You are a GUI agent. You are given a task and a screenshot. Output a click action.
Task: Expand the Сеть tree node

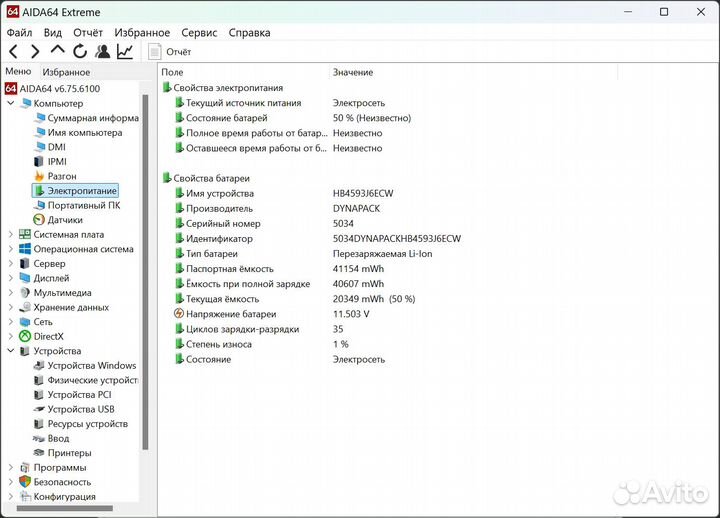(x=11, y=322)
